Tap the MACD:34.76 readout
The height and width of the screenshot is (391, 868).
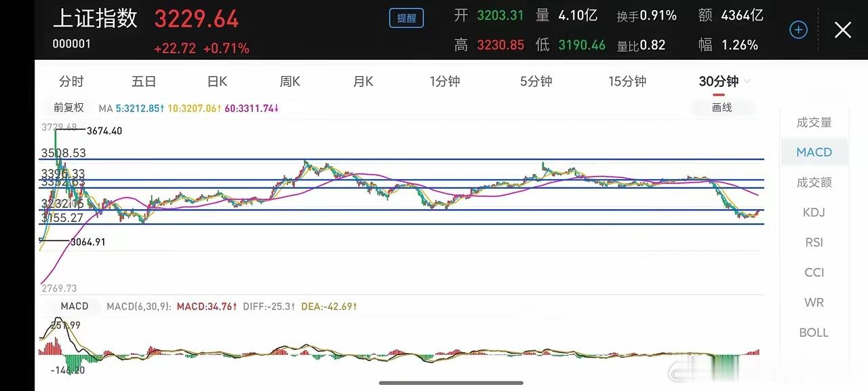(x=207, y=307)
